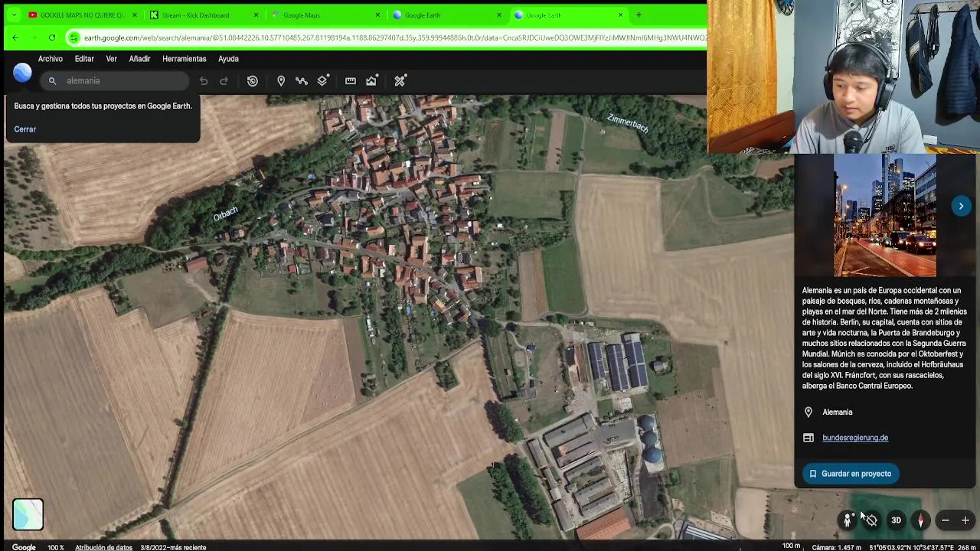Click the Zimmerbach map label
The width and height of the screenshot is (980, 551).
click(x=628, y=122)
